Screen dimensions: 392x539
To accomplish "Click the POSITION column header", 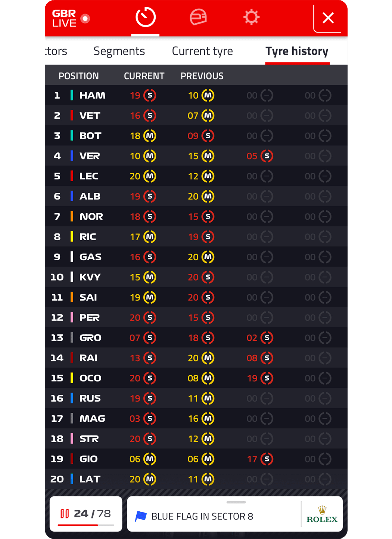I will (x=79, y=76).
